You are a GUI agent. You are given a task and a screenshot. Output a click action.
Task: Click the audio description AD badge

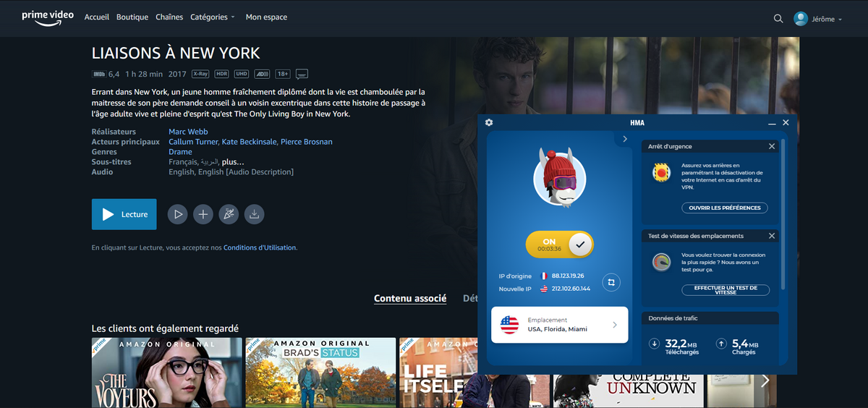point(262,74)
